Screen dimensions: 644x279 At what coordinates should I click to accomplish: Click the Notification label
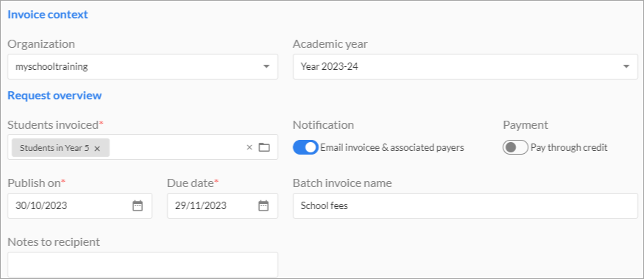[x=323, y=125]
